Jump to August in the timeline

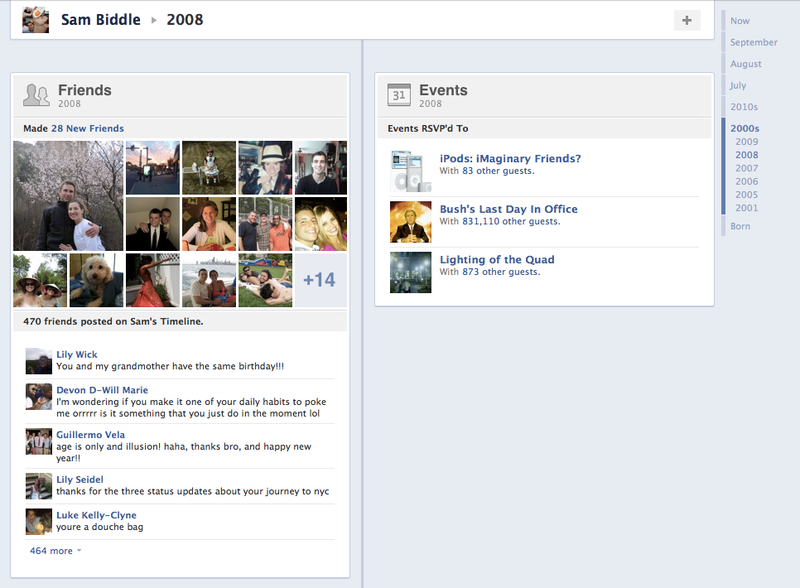(745, 64)
